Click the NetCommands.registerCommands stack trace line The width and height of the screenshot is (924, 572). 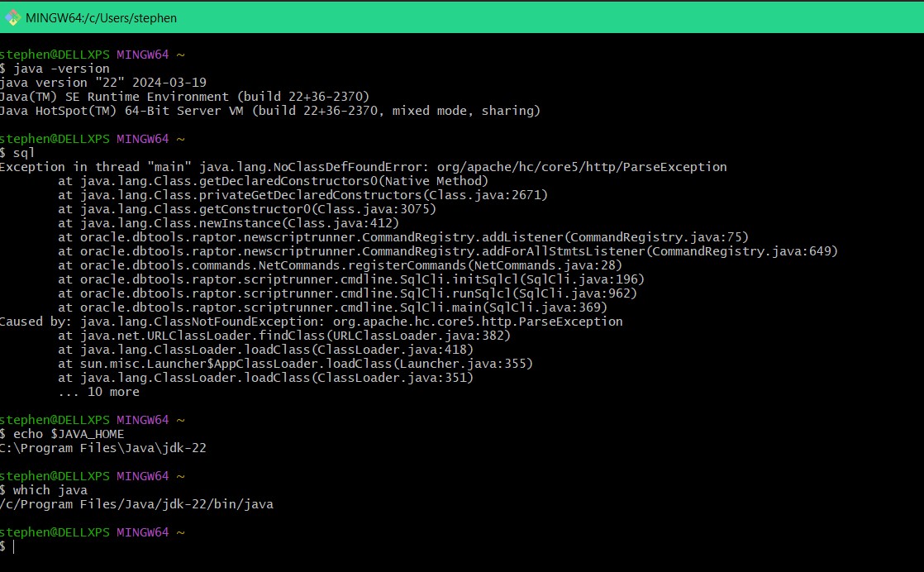point(340,265)
